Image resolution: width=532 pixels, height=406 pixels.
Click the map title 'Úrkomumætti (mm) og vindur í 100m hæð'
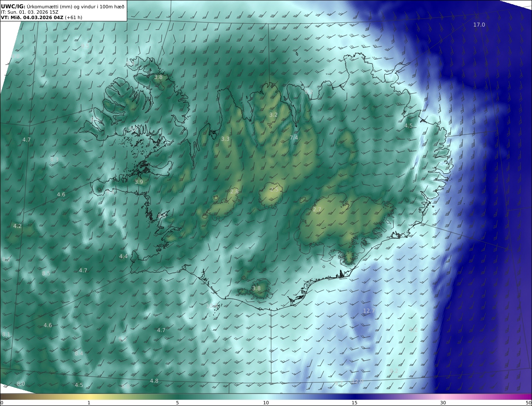pyautogui.click(x=76, y=6)
